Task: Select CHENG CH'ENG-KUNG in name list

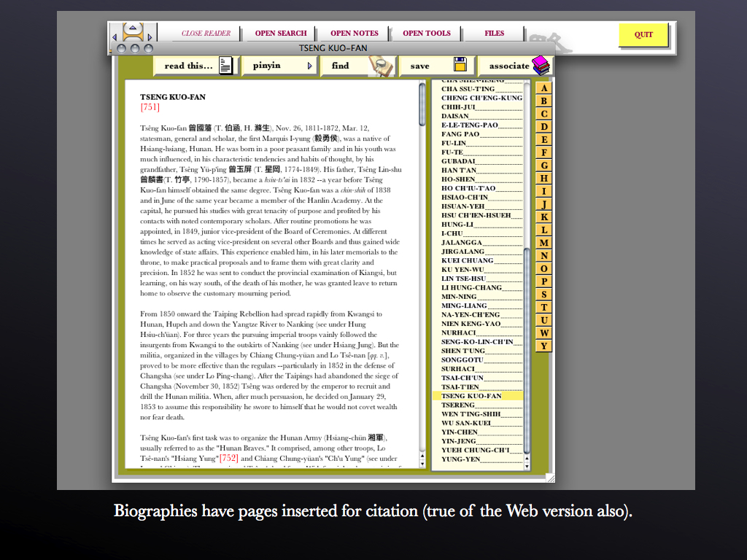Action: pos(481,98)
